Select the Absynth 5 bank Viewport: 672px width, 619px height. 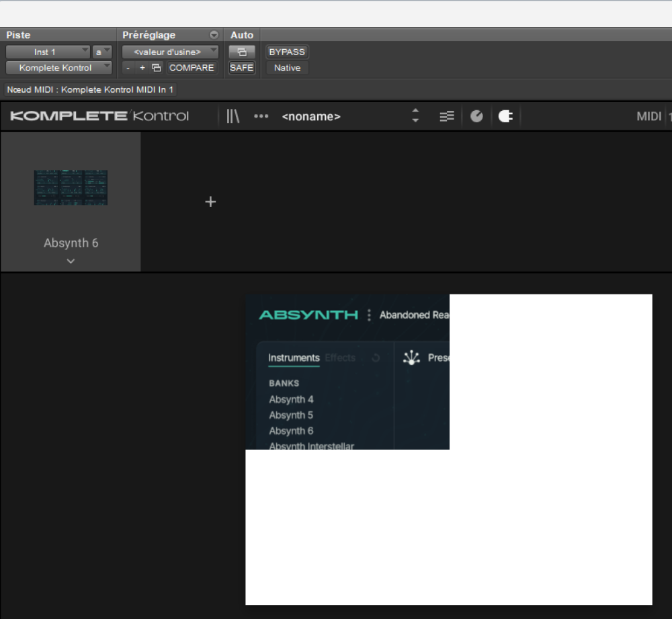pyautogui.click(x=292, y=415)
